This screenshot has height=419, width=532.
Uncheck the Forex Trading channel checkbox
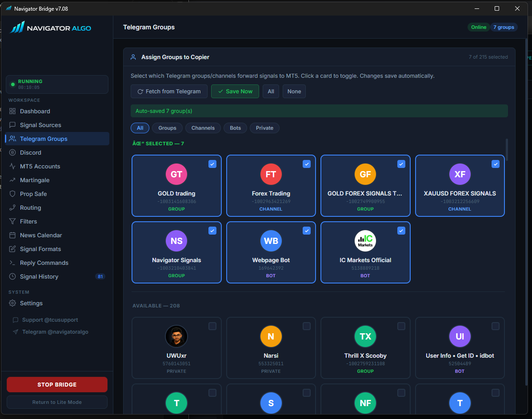(307, 164)
